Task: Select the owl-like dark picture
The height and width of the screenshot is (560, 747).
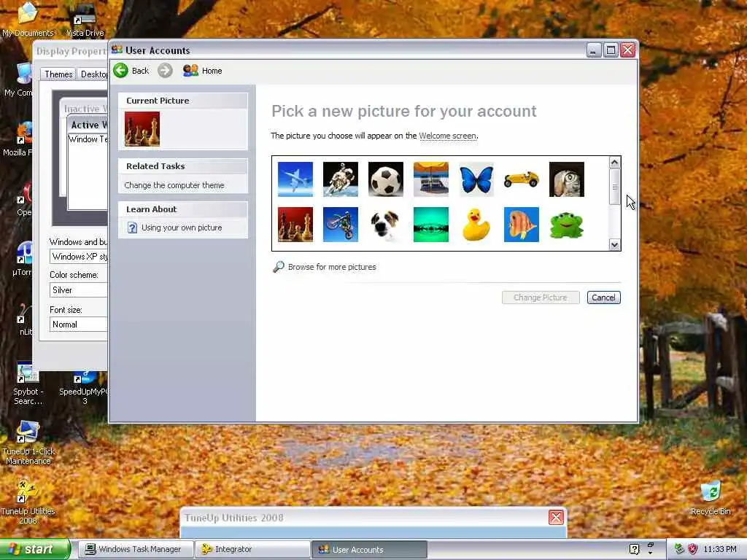Action: pos(567,179)
